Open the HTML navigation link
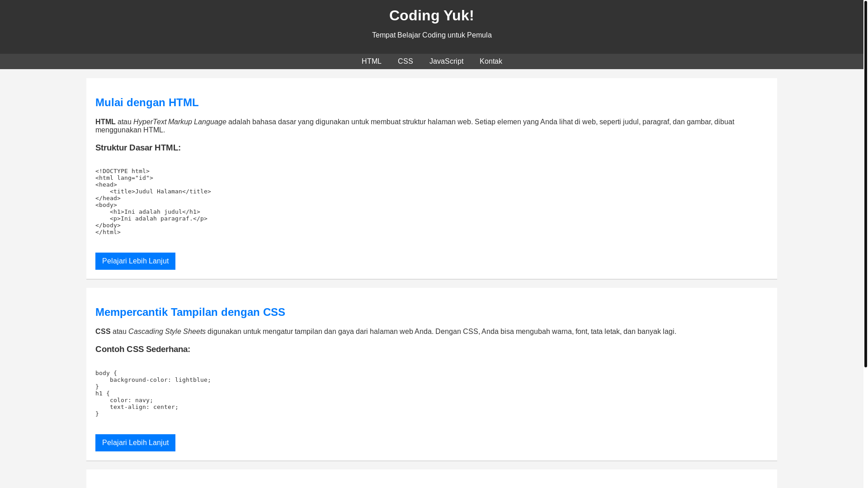This screenshot has width=868, height=488. (371, 61)
